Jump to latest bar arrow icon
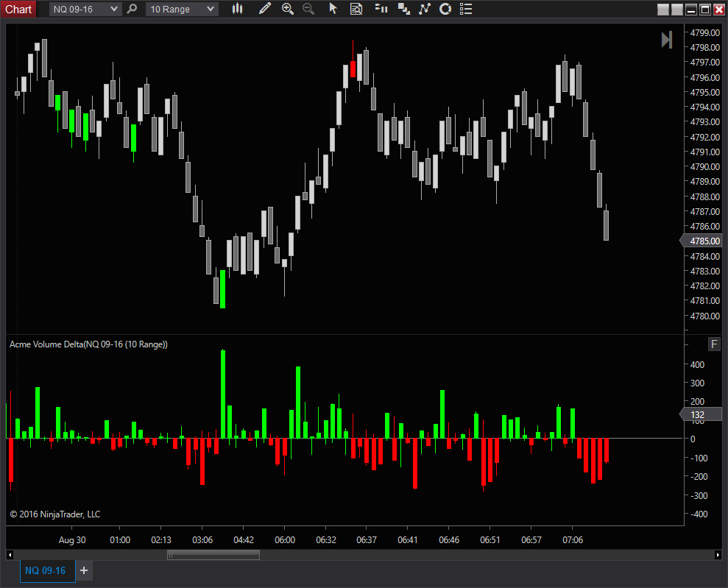The width and height of the screenshot is (728, 588). [667, 40]
